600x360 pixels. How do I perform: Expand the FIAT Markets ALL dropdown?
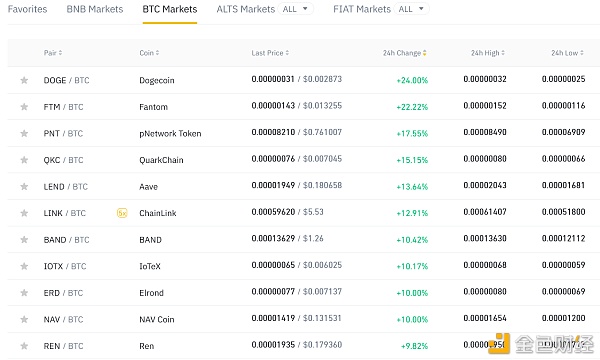point(411,9)
